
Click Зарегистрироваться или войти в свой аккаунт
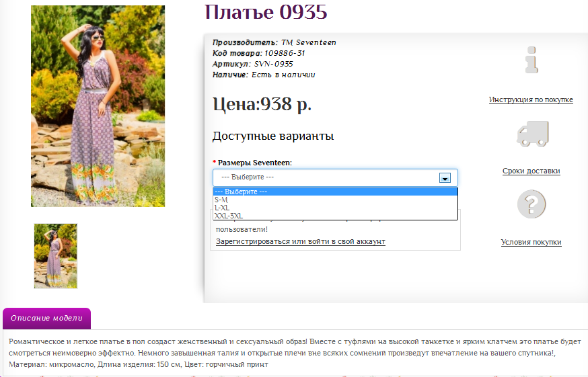pos(300,241)
